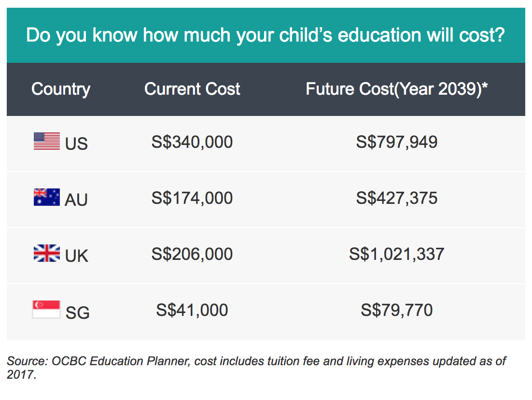Select the S$41,000 current cost value
Screen dimensions: 532x400
[192, 310]
